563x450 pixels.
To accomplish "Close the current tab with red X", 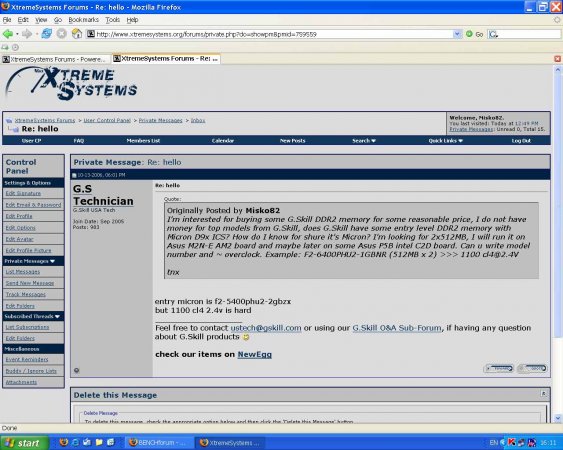I will coord(557,59).
